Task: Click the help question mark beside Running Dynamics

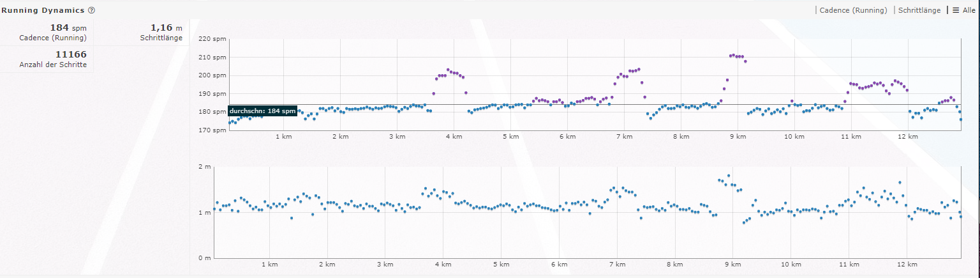Action: tap(91, 10)
